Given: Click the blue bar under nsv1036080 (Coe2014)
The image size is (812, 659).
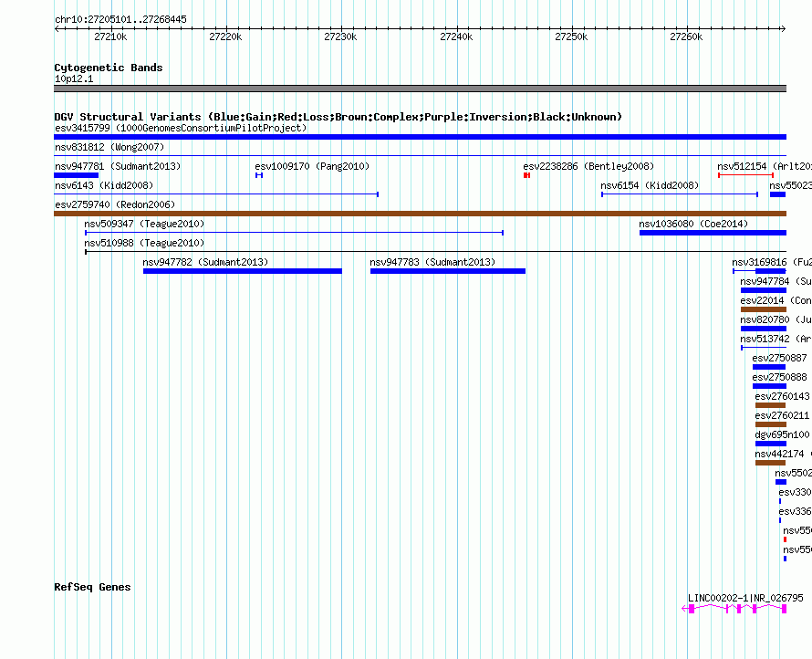Looking at the screenshot, I should 713,233.
